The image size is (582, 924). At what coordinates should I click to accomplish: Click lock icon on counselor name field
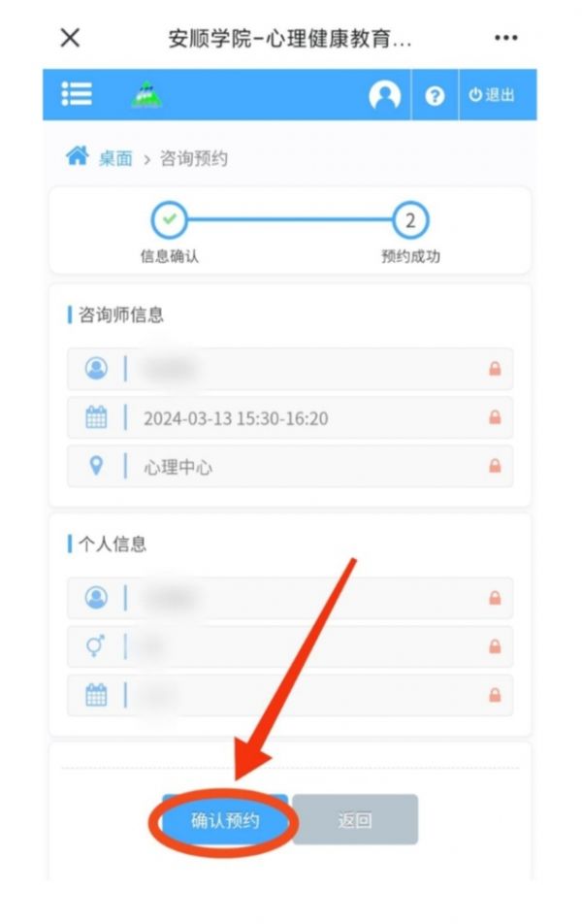coord(495,369)
